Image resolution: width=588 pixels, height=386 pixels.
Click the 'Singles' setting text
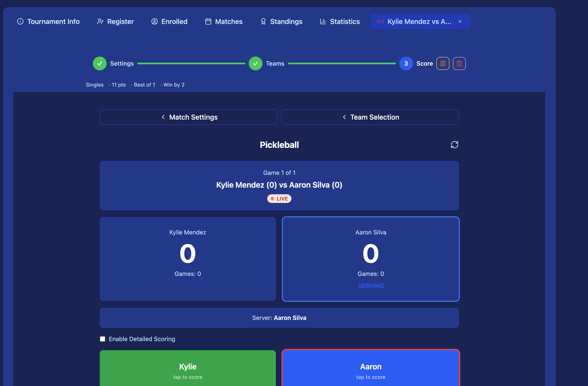[95, 85]
